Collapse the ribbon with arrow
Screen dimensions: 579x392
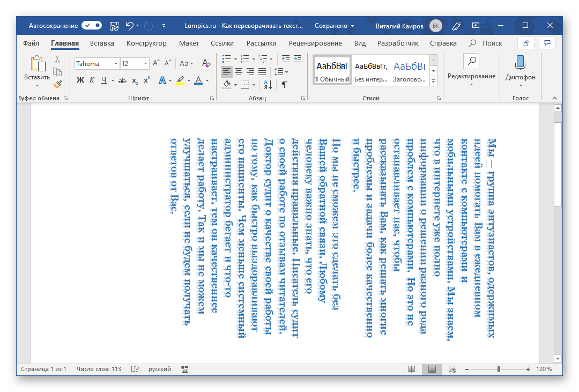tap(554, 98)
